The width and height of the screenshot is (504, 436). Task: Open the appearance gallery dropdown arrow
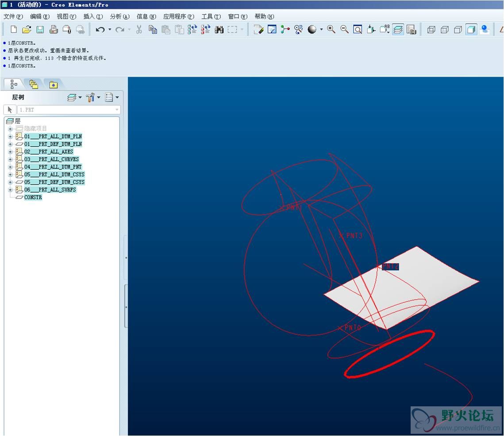[321, 30]
